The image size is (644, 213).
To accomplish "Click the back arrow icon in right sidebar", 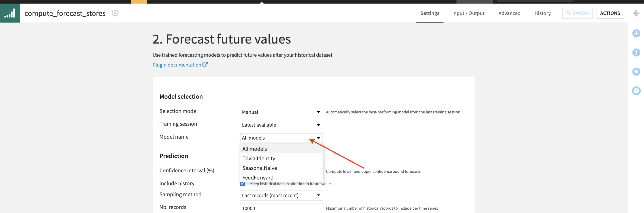I will point(636,13).
